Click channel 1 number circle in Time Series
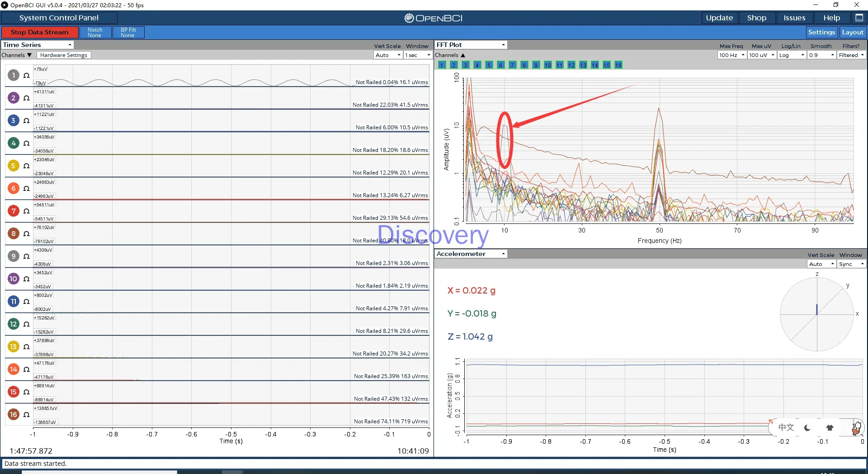The height and width of the screenshot is (474, 868). (x=14, y=75)
